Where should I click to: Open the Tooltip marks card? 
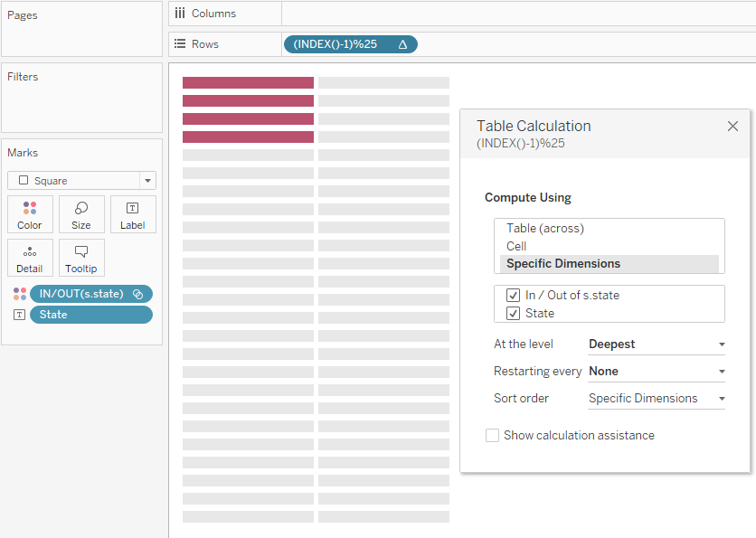pyautogui.click(x=81, y=258)
